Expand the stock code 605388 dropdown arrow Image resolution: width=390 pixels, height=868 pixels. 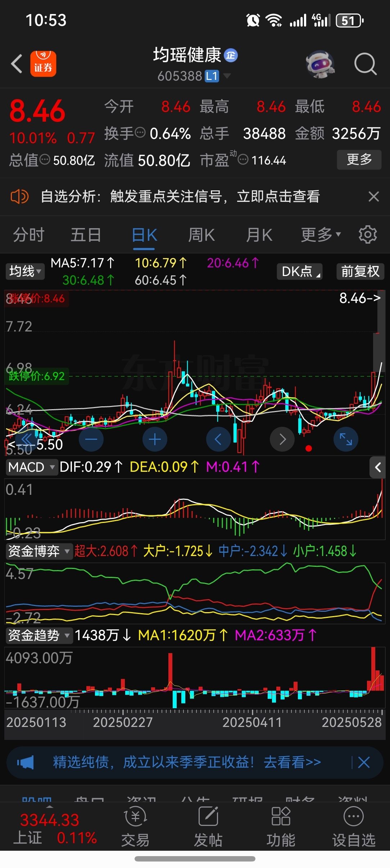[227, 76]
